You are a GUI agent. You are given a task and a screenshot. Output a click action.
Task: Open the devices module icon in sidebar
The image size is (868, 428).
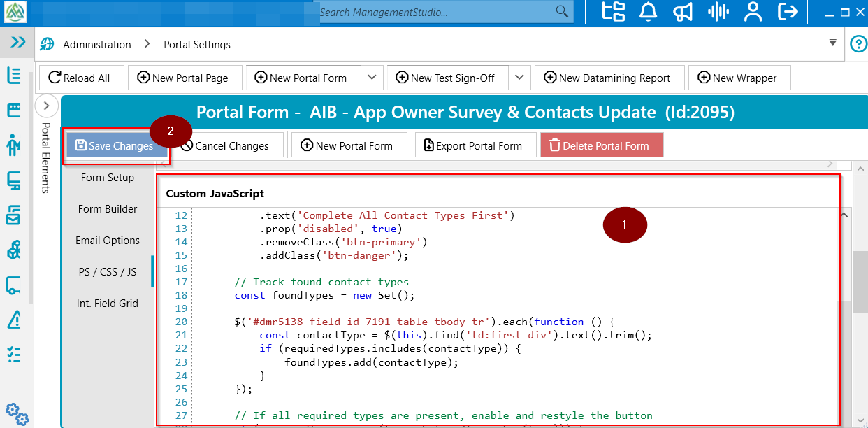(13, 182)
